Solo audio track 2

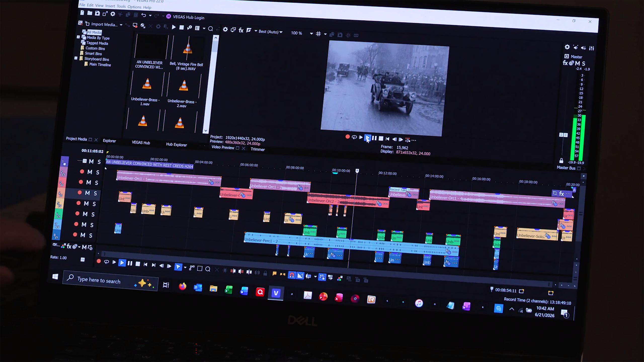tap(98, 172)
